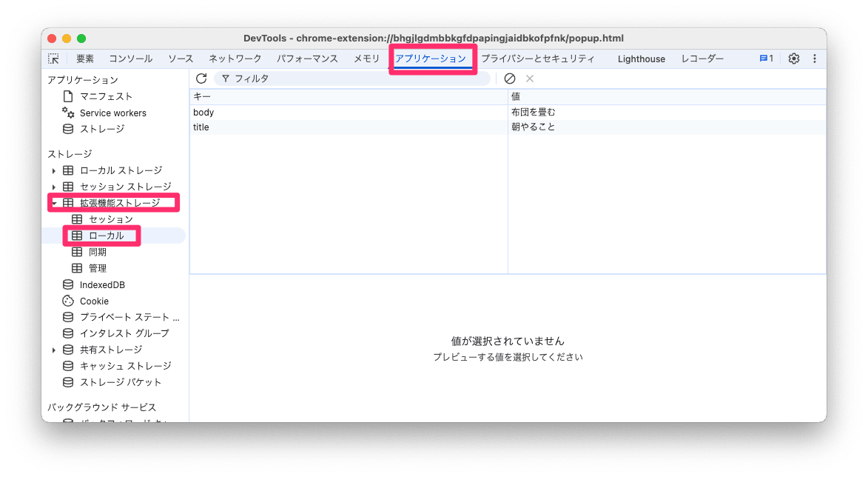
Task: Expand the セッション ストレージ tree node
Action: point(54,187)
